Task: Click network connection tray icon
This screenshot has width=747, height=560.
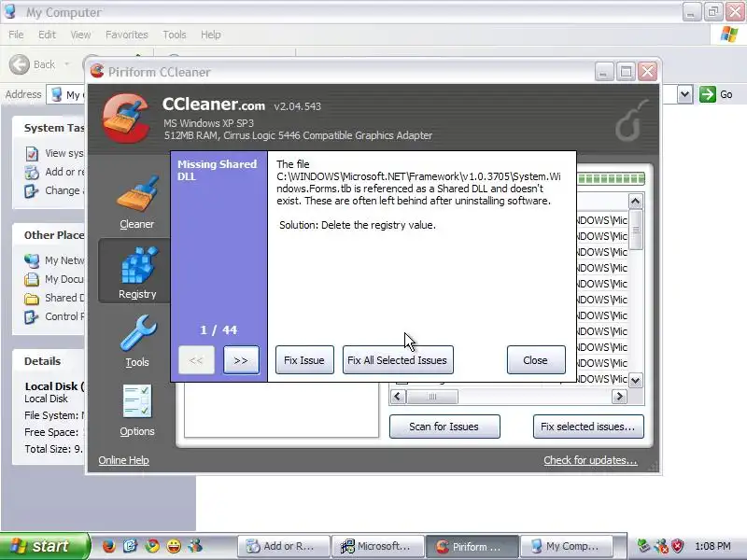Action: 643,546
